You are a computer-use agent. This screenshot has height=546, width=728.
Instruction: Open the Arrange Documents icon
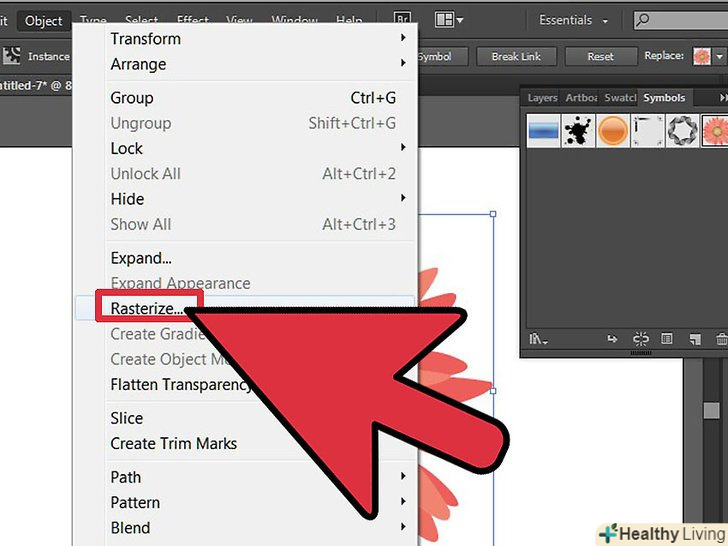[x=448, y=20]
